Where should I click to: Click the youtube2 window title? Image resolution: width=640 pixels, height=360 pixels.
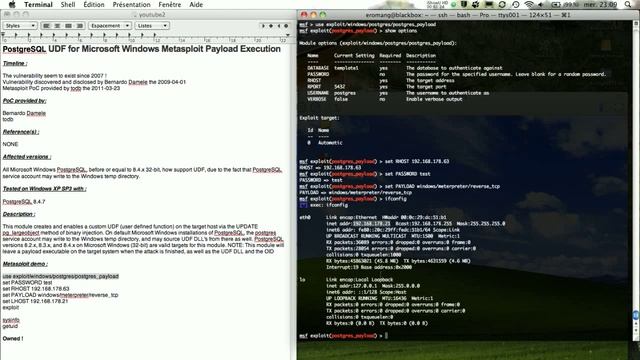click(x=152, y=15)
